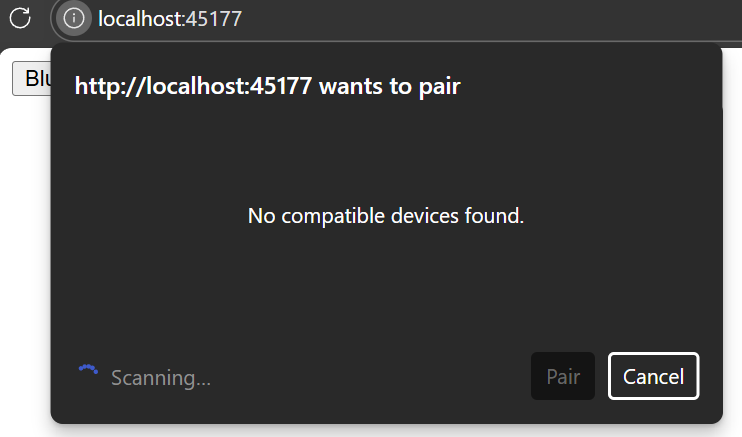
Task: Click the greyed-out Pair button
Action: point(563,377)
